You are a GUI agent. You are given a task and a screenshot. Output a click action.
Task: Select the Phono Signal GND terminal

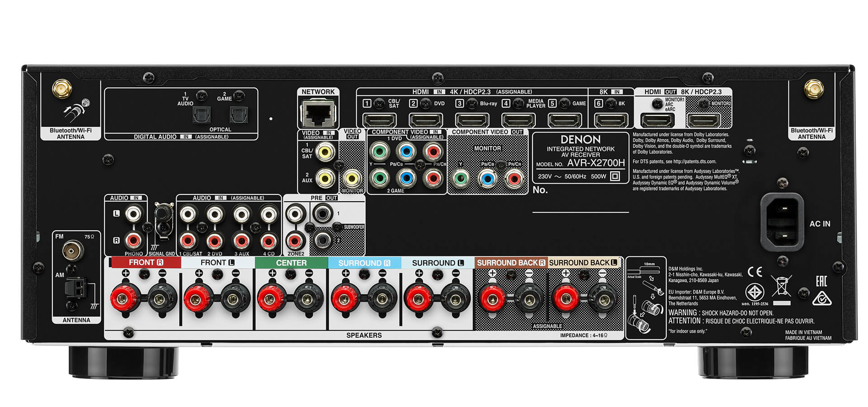coord(164,213)
